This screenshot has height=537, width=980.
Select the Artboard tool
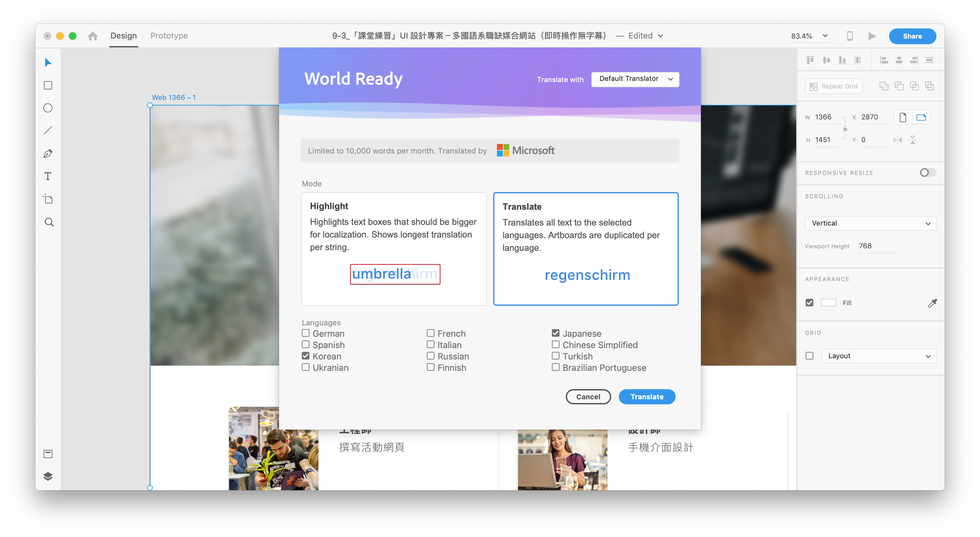[48, 199]
